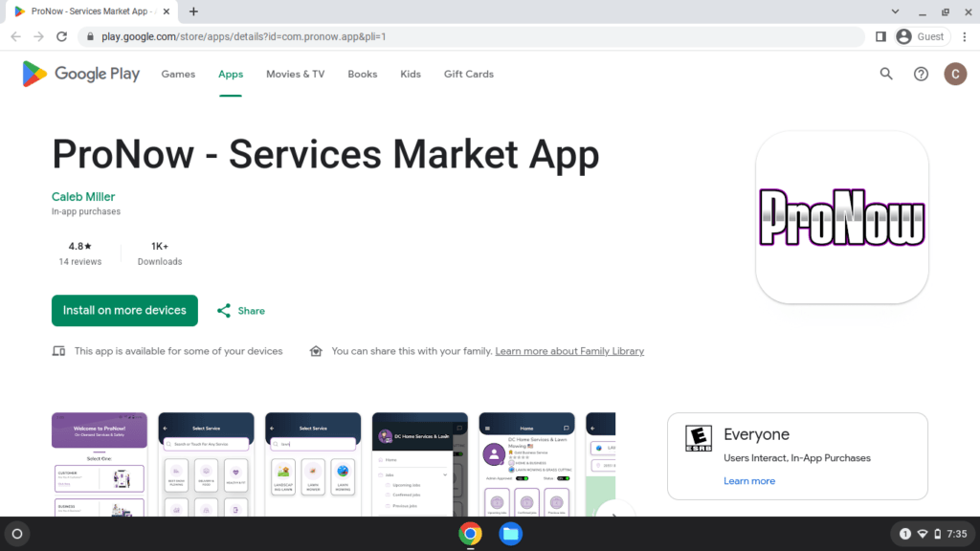The image size is (980, 551).
Task: Click Learn more under Everyone rating
Action: pos(749,481)
